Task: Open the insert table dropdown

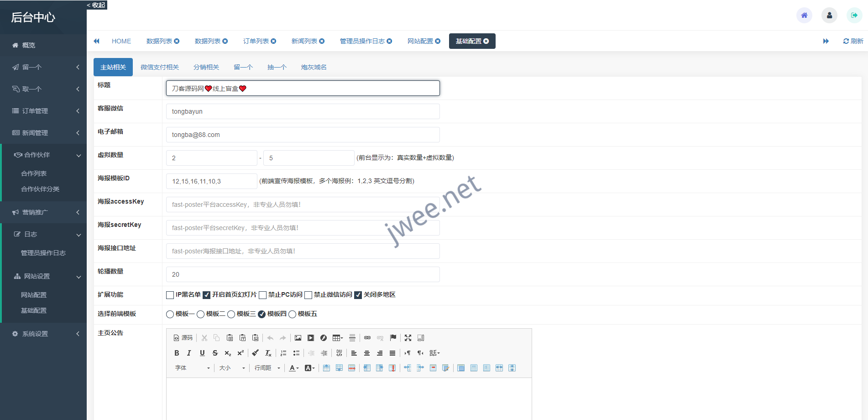Action: [338, 338]
